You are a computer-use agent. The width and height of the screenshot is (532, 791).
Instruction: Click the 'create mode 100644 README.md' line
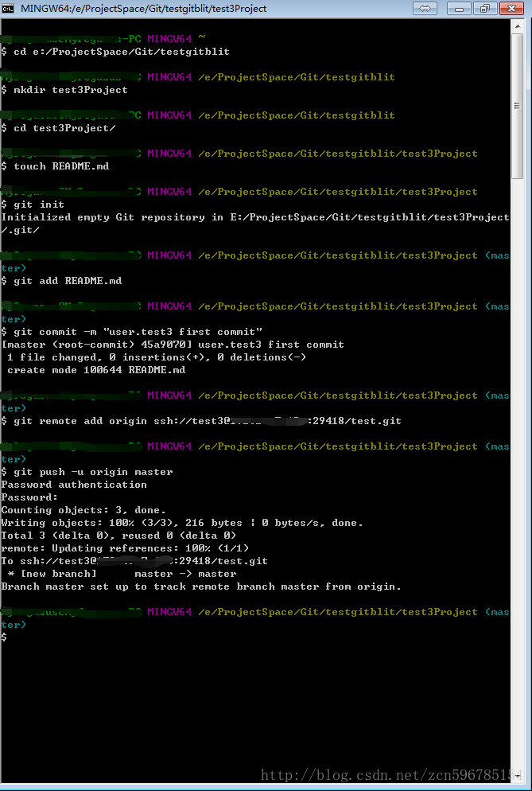[x=96, y=370]
